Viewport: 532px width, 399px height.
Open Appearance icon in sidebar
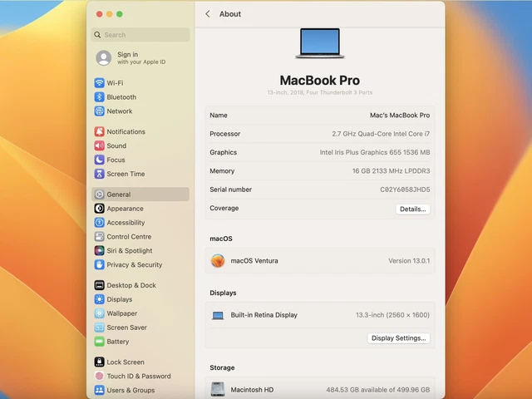click(99, 209)
